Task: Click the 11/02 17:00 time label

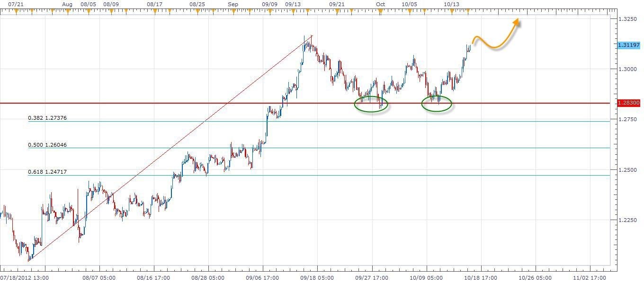Action: click(590, 278)
